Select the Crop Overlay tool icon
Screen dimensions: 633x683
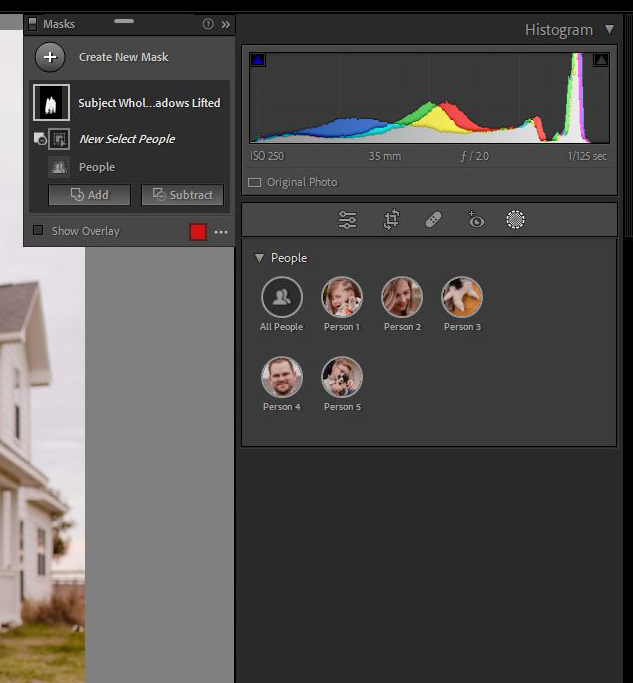point(391,220)
